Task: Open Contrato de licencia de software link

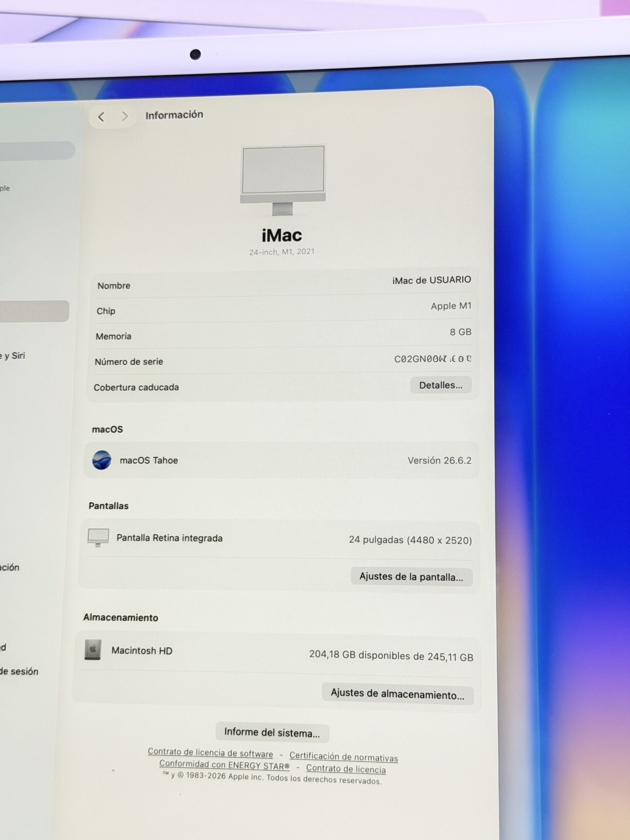Action: coord(210,752)
